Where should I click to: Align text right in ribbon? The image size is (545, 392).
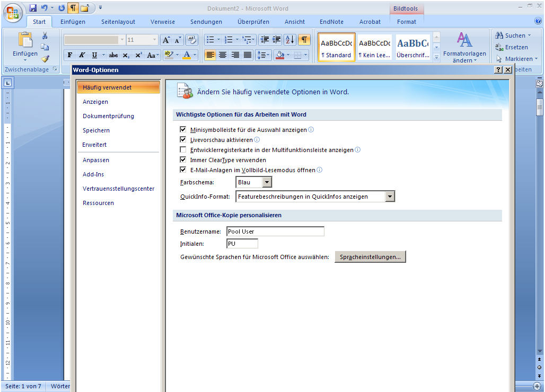(235, 55)
